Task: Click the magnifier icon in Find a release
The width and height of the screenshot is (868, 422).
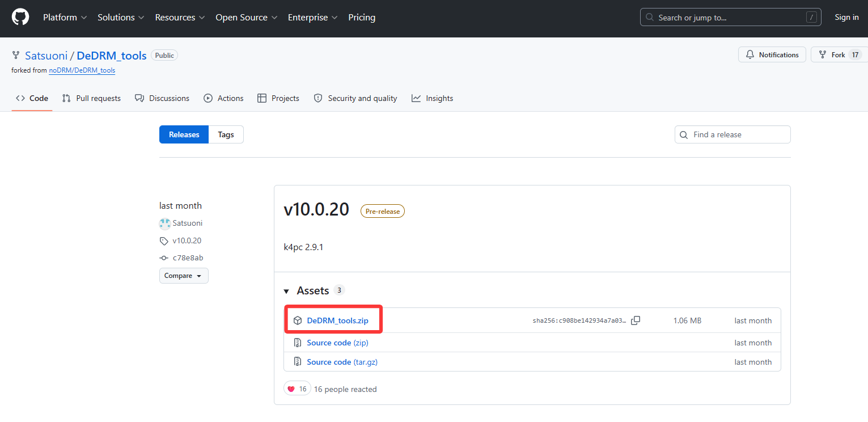Action: click(x=684, y=135)
